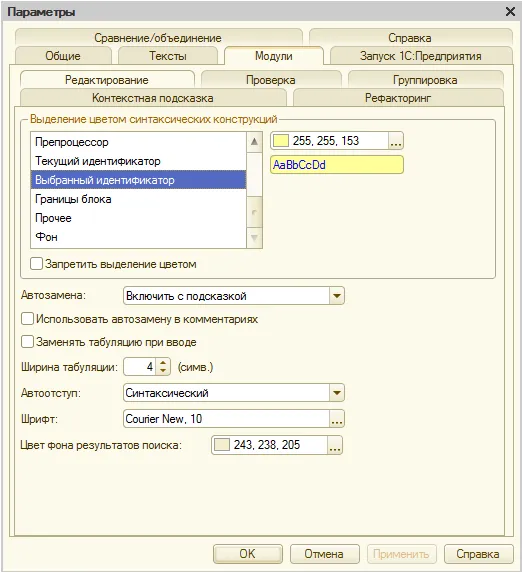Select the Модули tab

[274, 56]
